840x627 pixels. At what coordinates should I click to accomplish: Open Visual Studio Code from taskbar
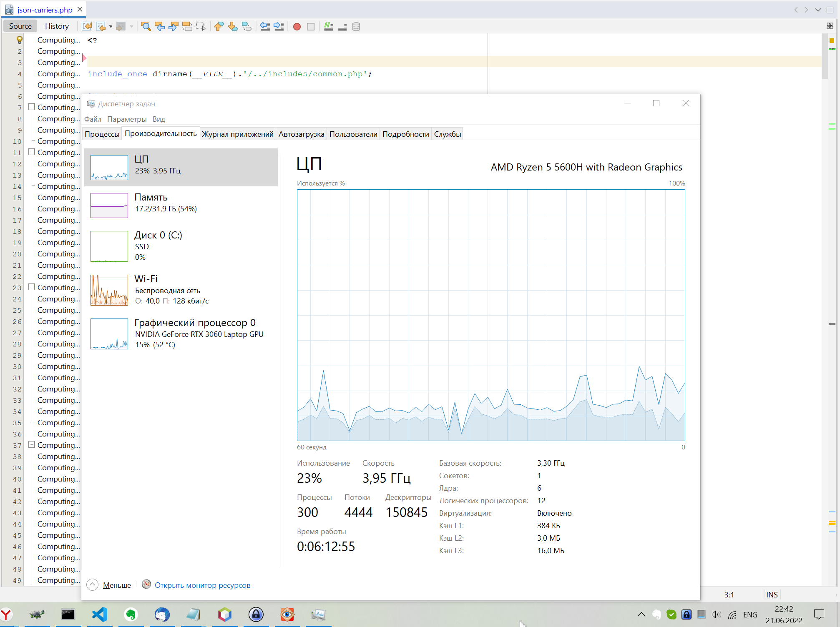(x=100, y=614)
